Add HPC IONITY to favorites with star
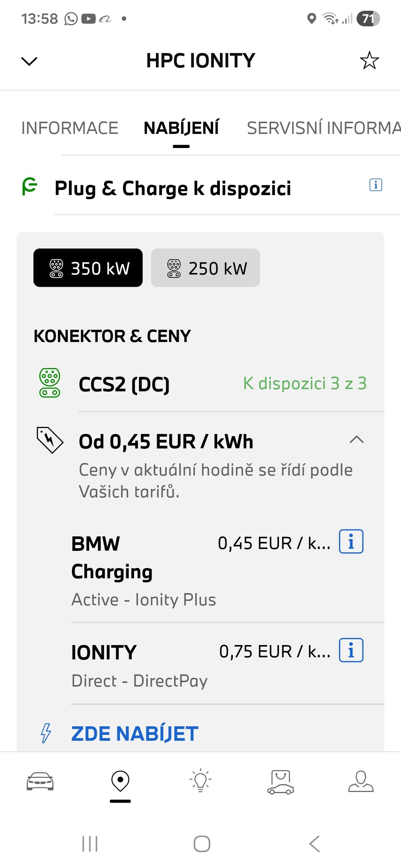401x868 pixels. coord(369,60)
